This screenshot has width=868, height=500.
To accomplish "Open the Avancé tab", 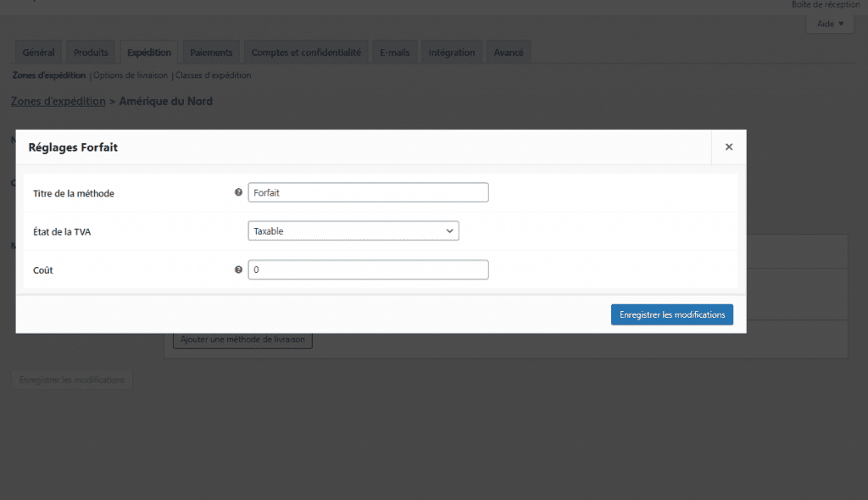I will 509,52.
